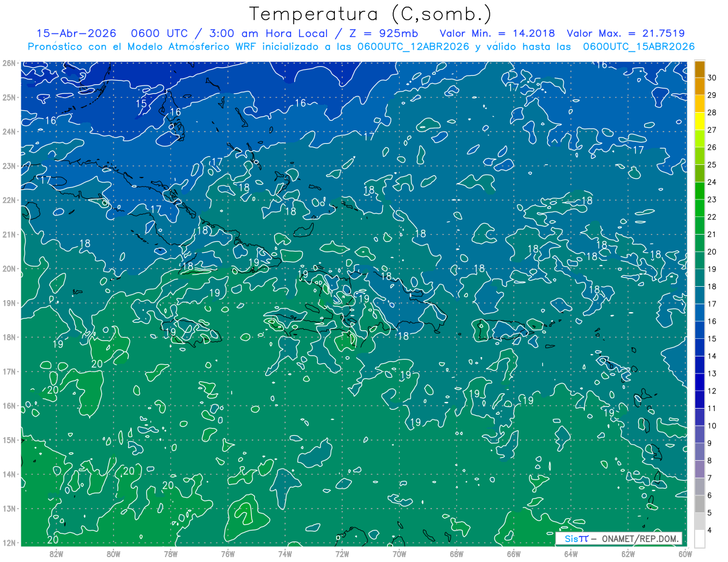Click the 60W longitude axis label
Viewport: 728px width, 562px height.
coord(685,553)
